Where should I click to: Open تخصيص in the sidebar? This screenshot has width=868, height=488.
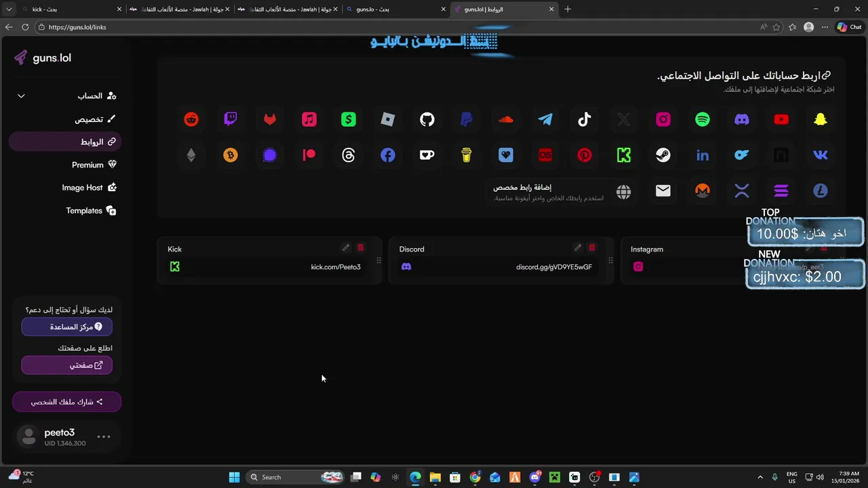[x=65, y=119]
